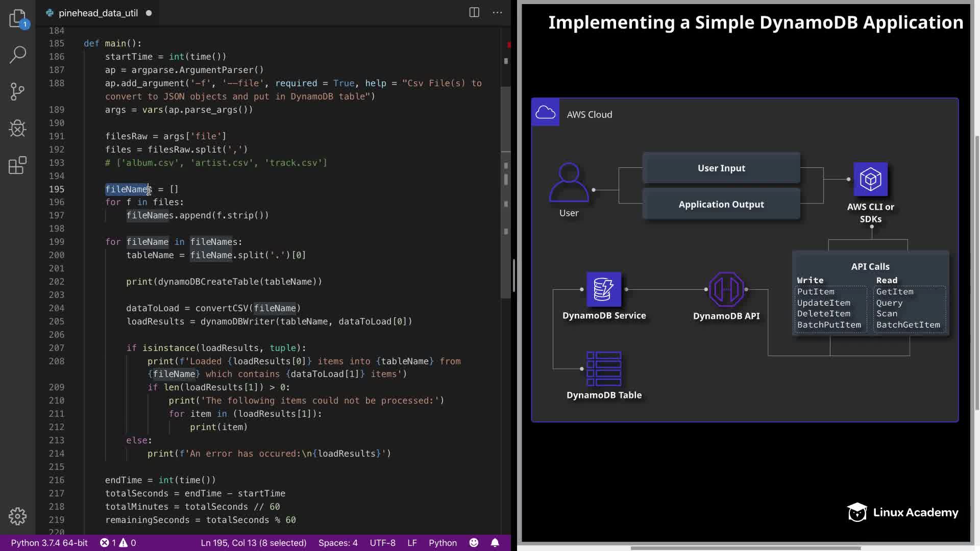
Task: Change the UTF-8 file encoding
Action: tap(382, 543)
